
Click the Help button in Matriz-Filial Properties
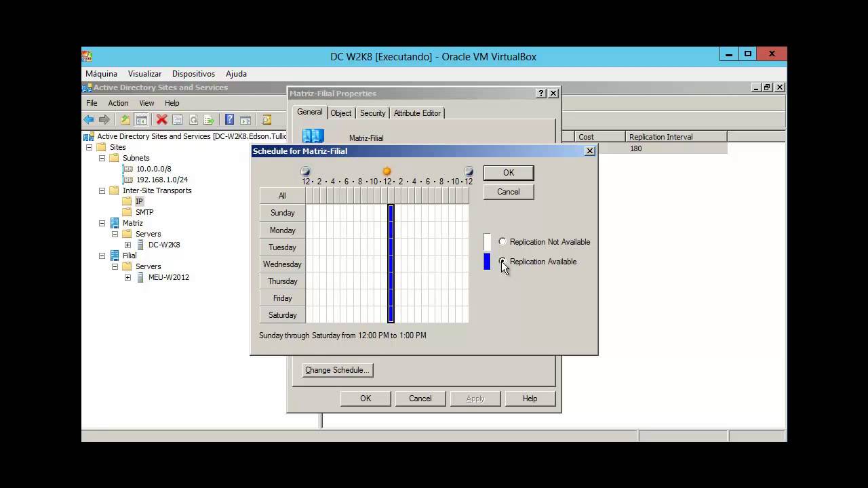pos(530,399)
